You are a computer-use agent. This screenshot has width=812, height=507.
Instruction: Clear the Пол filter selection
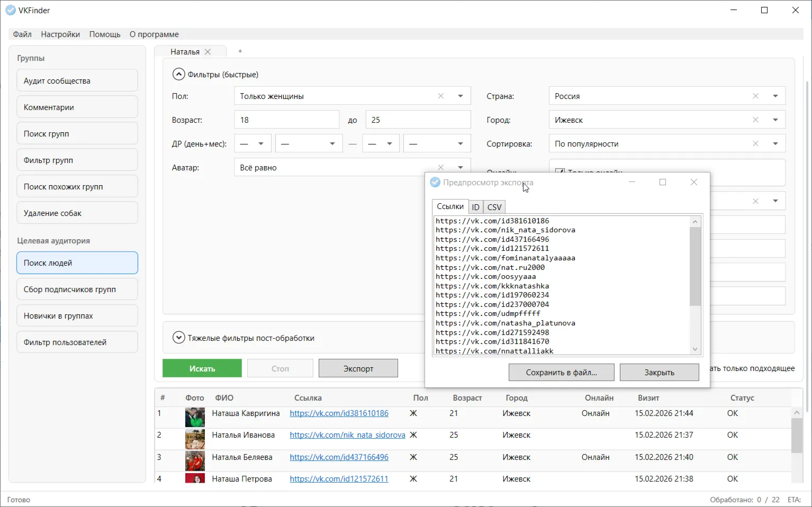(440, 96)
